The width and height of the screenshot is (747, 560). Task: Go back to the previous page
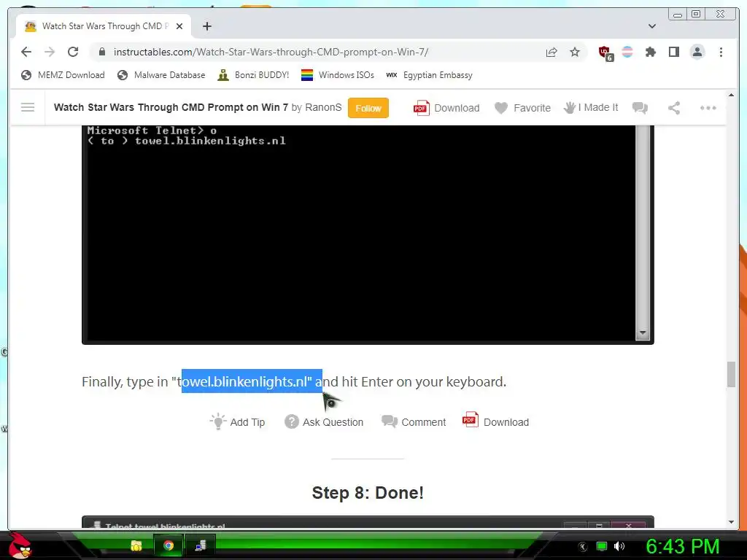tap(26, 52)
